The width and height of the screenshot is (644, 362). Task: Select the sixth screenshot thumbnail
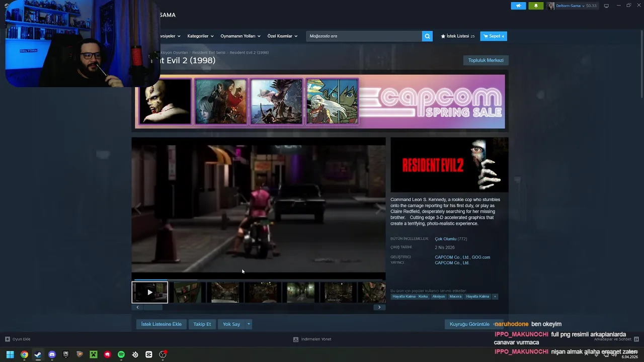(339, 292)
